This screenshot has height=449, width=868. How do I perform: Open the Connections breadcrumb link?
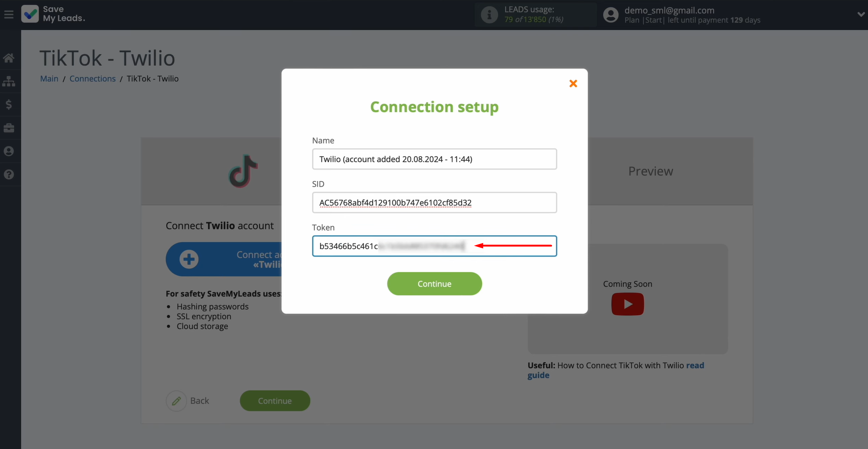[92, 79]
